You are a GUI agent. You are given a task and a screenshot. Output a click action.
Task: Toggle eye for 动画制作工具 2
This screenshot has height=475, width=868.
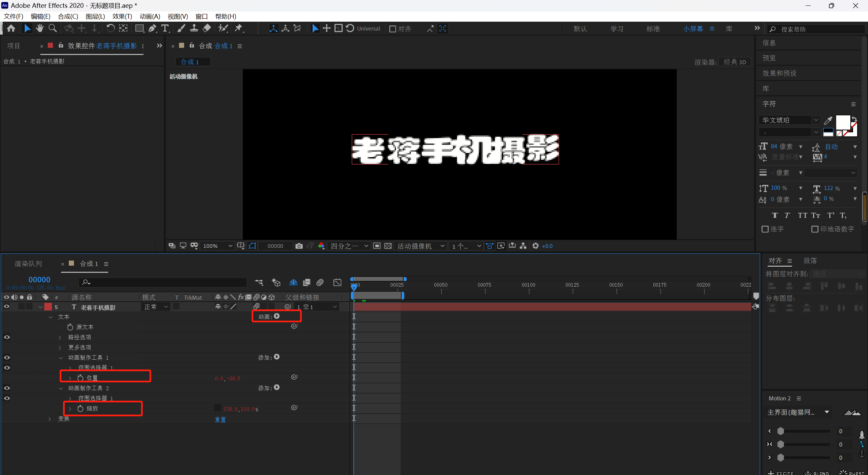click(6, 388)
